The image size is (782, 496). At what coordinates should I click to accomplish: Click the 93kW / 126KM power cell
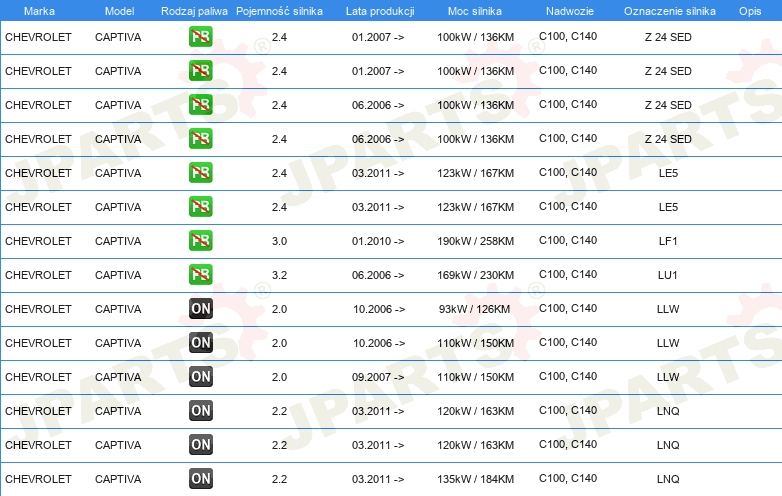[x=474, y=309]
